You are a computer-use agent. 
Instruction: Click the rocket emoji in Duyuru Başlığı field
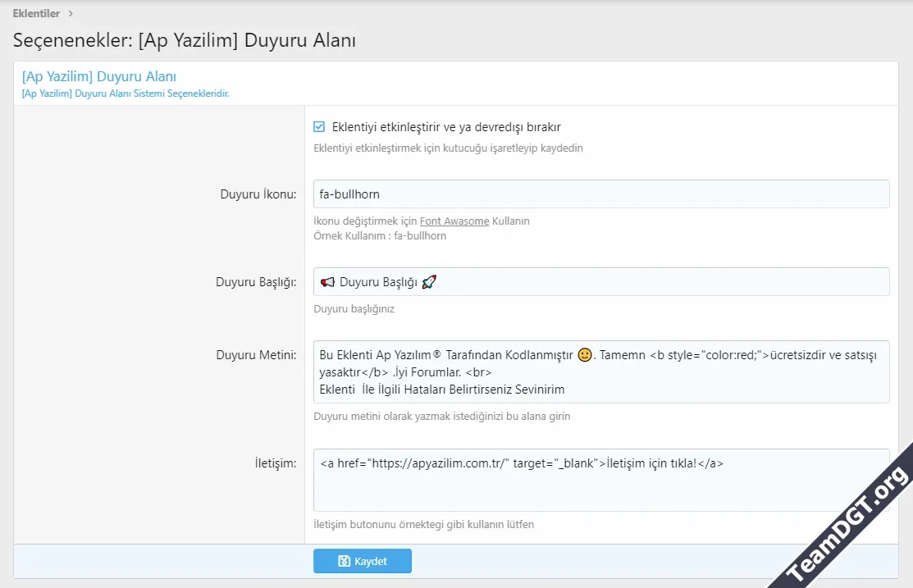[x=428, y=280]
